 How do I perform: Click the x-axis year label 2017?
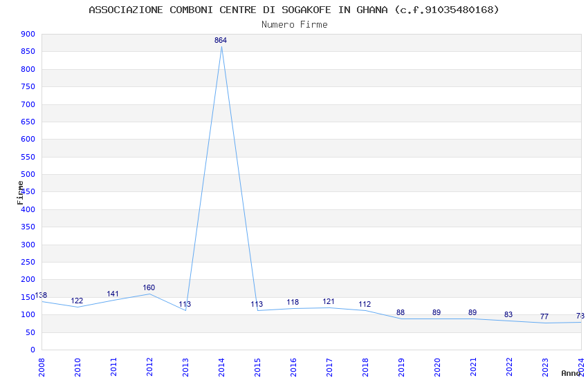click(x=329, y=367)
